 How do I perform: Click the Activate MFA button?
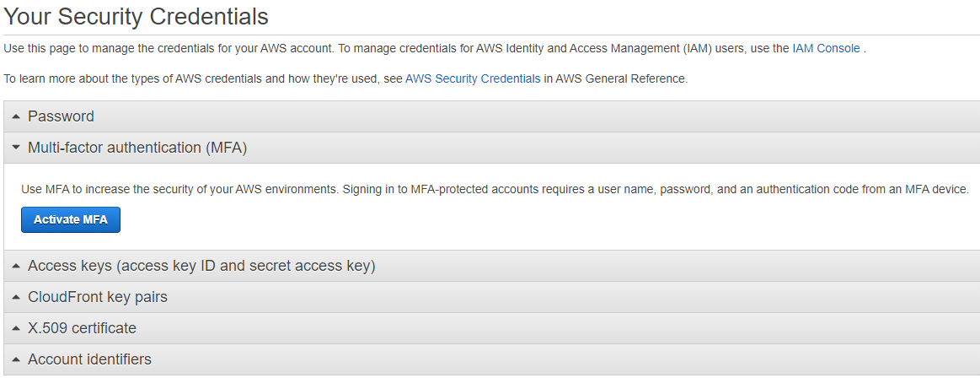pyautogui.click(x=71, y=219)
